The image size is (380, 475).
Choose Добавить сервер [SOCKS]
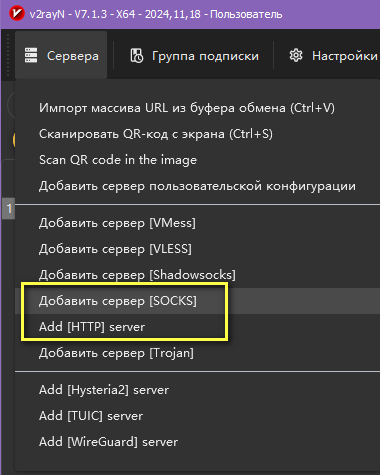[197, 301]
